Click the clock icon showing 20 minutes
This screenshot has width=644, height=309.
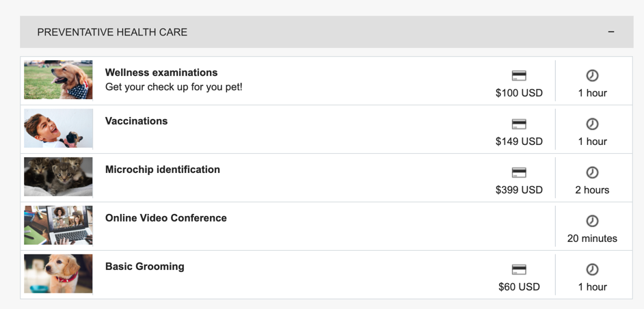tap(592, 221)
